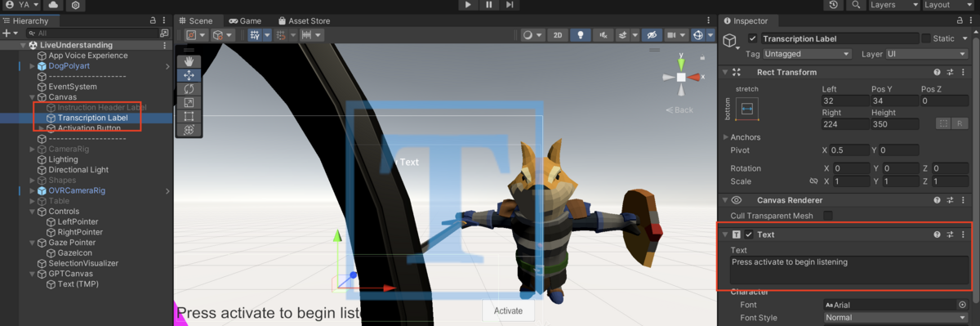
Task: Toggle scene audio mute icon
Action: pyautogui.click(x=604, y=35)
